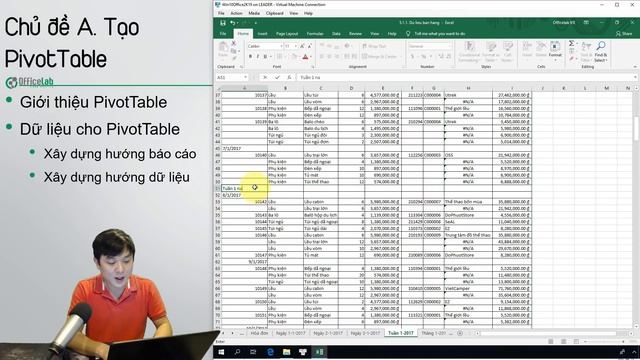Open Conditional Formatting menu
The image size is (640, 360).
(x=469, y=51)
